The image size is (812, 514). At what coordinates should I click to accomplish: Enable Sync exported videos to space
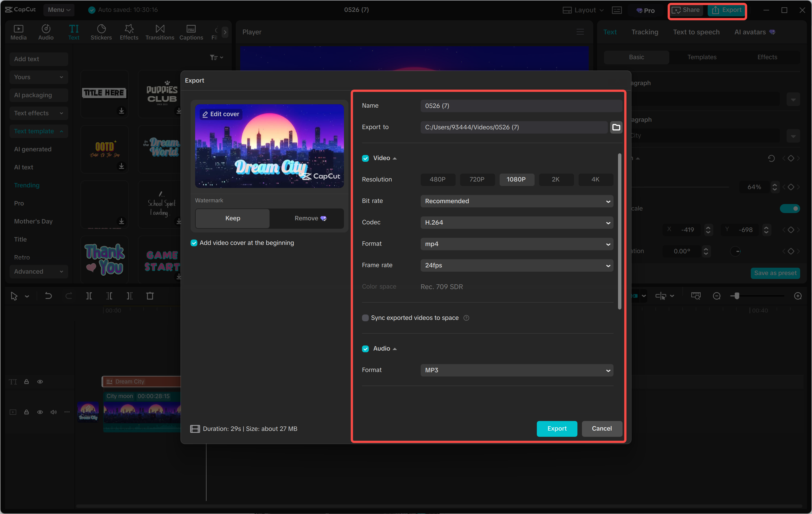[x=365, y=318]
